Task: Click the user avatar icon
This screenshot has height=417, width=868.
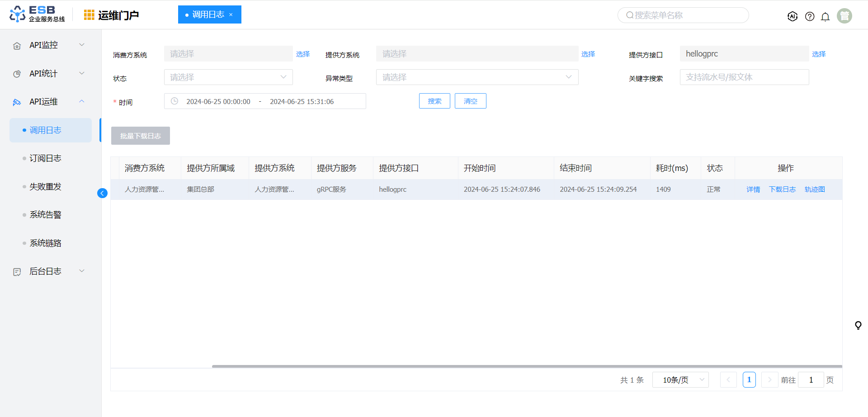Action: coord(844,16)
